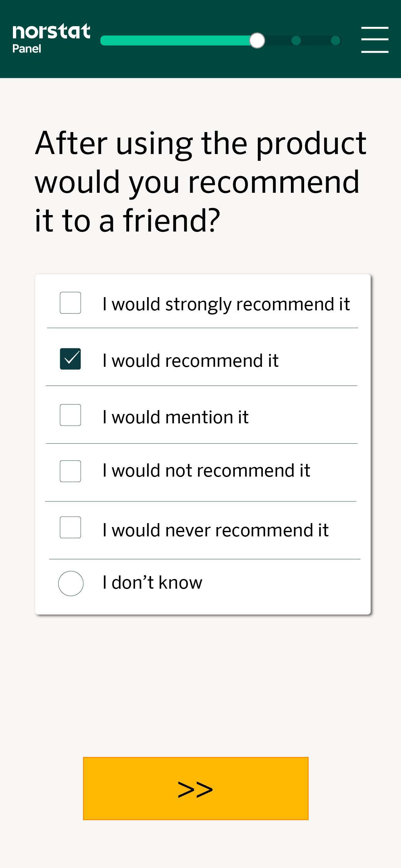
Task: Click the white progress bar handle
Action: (257, 40)
